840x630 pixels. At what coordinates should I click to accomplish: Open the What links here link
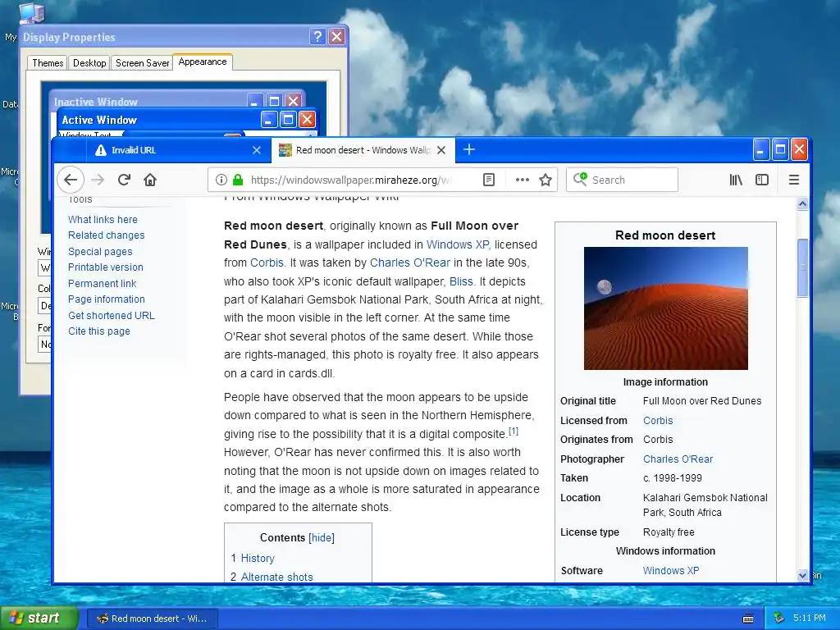[103, 220]
